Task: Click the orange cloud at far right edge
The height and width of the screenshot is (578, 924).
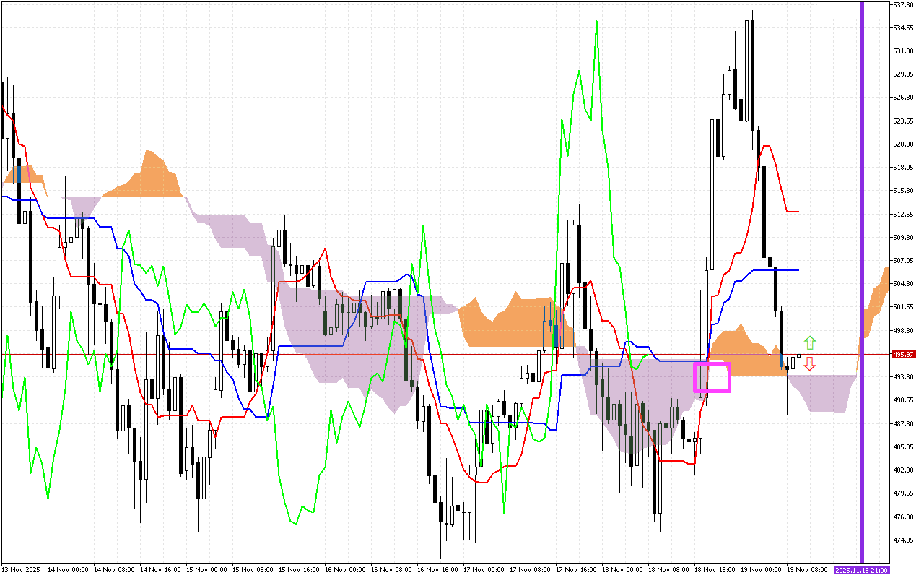Action: point(877,298)
